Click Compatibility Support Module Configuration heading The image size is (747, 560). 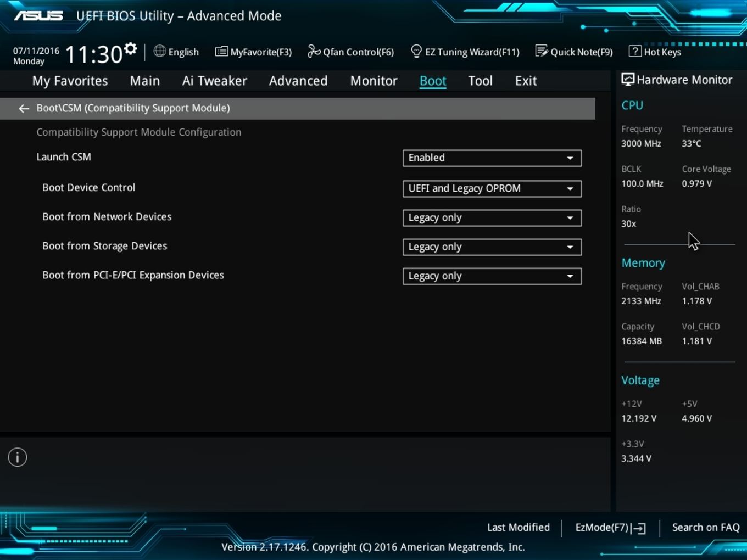[139, 132]
